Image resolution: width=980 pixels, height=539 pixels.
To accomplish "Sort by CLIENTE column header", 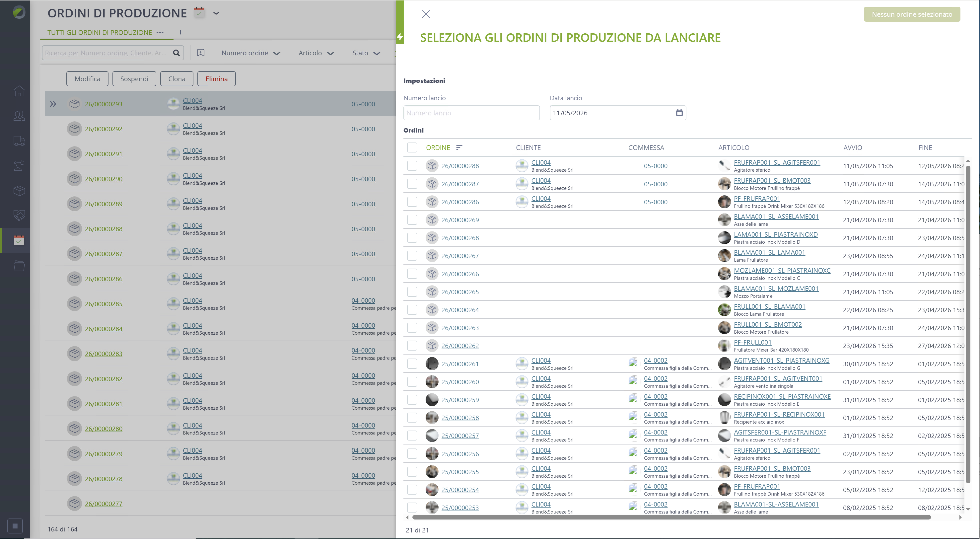I will point(528,147).
